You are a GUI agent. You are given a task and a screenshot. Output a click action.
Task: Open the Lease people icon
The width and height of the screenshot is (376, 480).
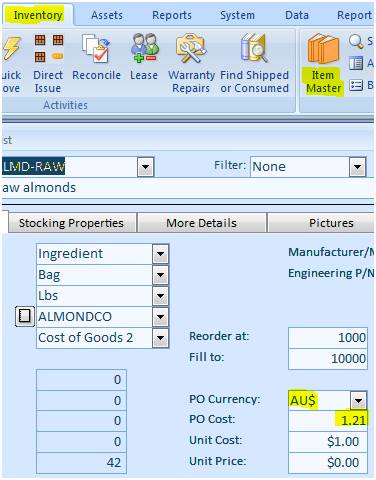(145, 48)
